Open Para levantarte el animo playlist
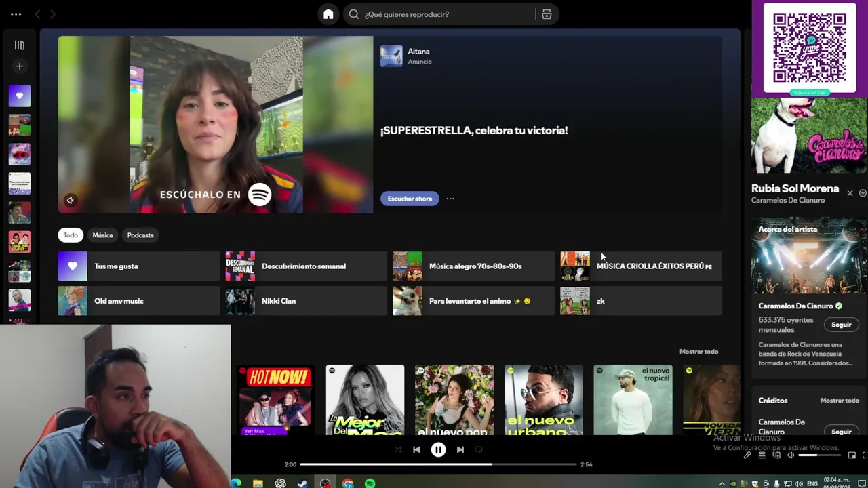Viewport: 868px width, 488px height. [473, 301]
